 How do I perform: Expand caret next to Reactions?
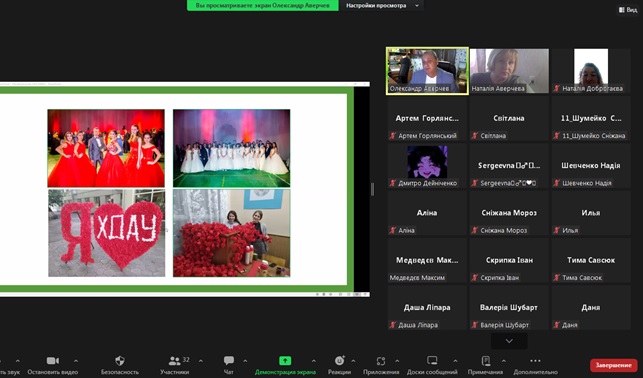(353, 361)
